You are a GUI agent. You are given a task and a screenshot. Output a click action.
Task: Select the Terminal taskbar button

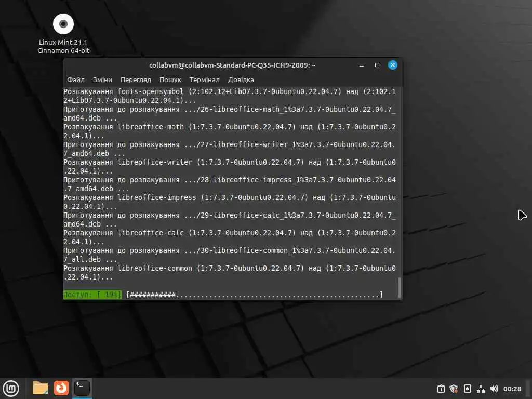point(82,388)
